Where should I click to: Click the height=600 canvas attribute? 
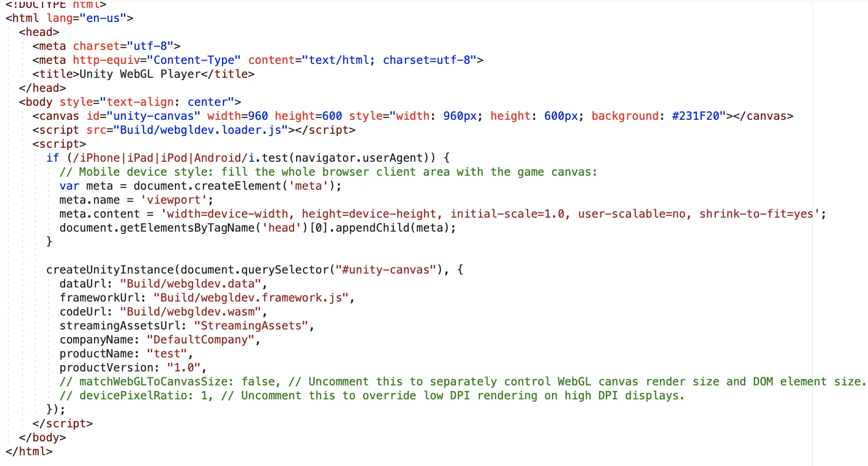(309, 116)
